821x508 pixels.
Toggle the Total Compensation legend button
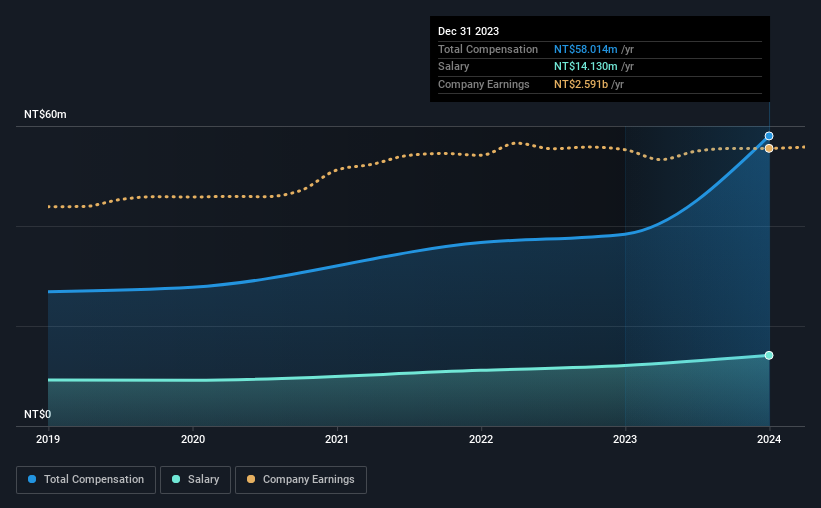coord(86,480)
